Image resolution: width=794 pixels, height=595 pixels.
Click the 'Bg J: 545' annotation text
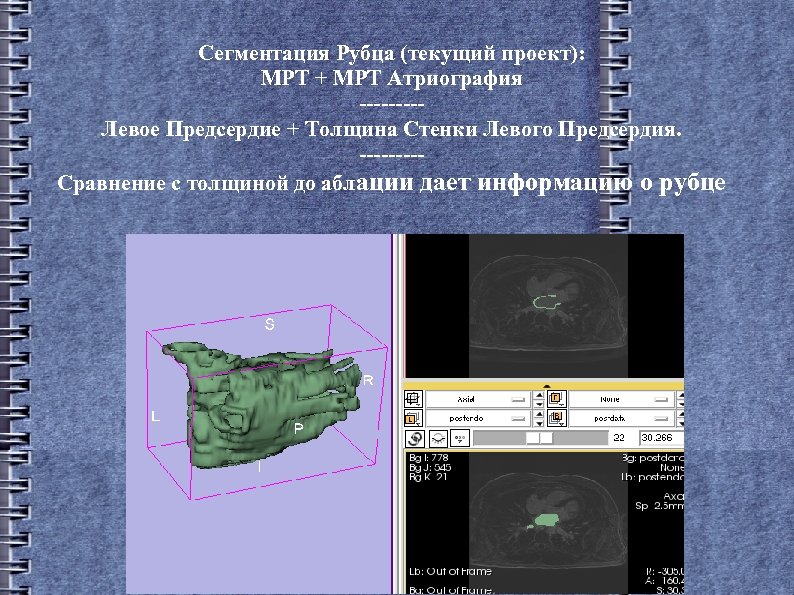(430, 467)
